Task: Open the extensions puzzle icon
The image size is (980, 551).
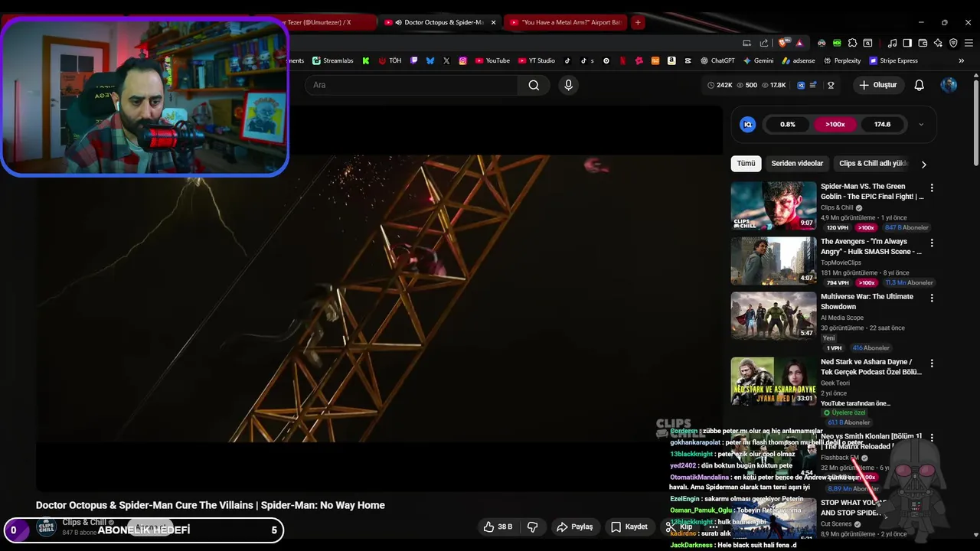Action: pos(852,43)
